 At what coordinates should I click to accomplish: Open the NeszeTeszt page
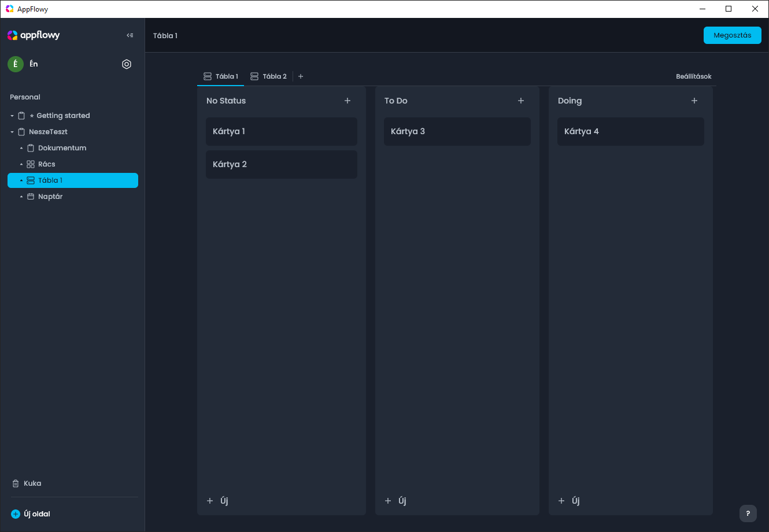pos(73,132)
